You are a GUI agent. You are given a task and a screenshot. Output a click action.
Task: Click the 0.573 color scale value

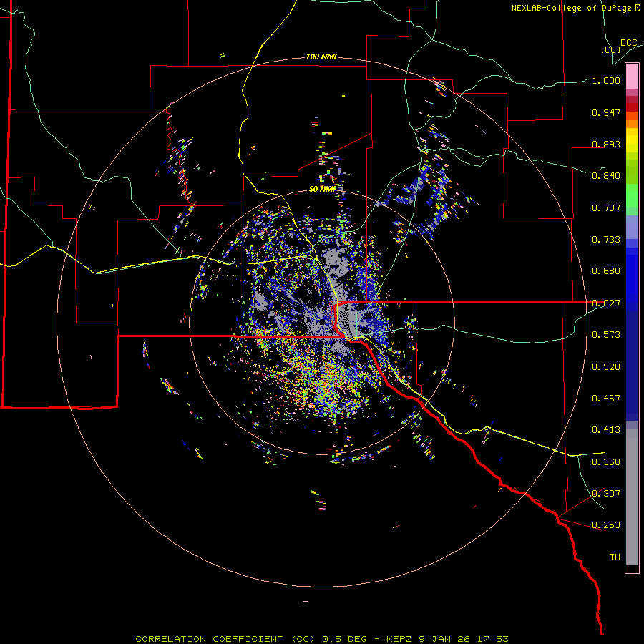[x=606, y=335]
